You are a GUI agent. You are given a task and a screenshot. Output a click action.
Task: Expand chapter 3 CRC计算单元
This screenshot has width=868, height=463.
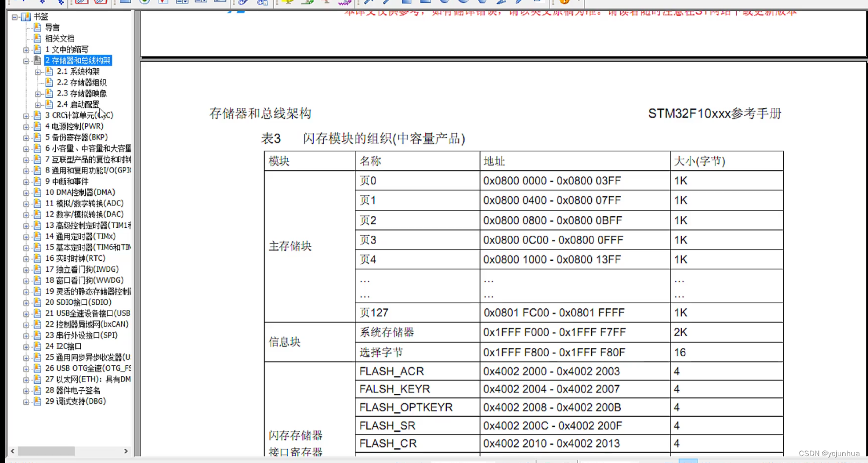coord(26,116)
